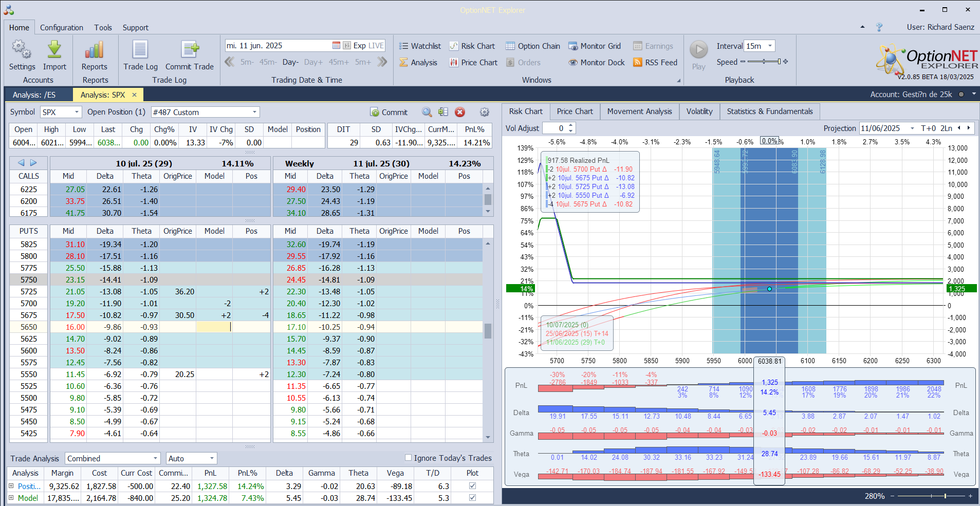Viewport: 980px width, 506px height.
Task: Click the help question mark icon
Action: tap(879, 27)
